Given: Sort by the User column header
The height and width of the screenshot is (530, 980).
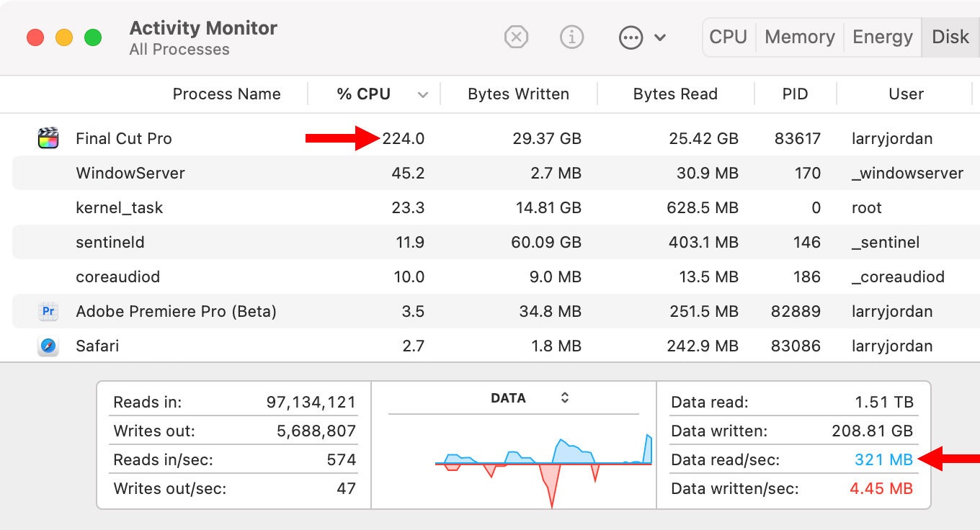Looking at the screenshot, I should (906, 94).
